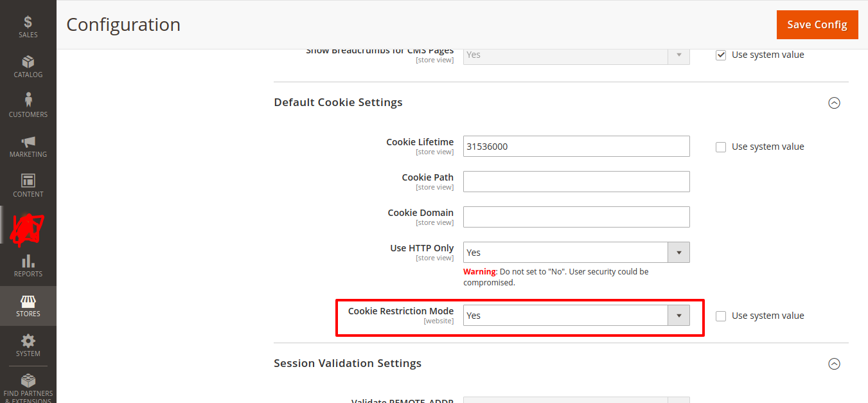Click the Save Config button
868x403 pixels.
coord(817,24)
